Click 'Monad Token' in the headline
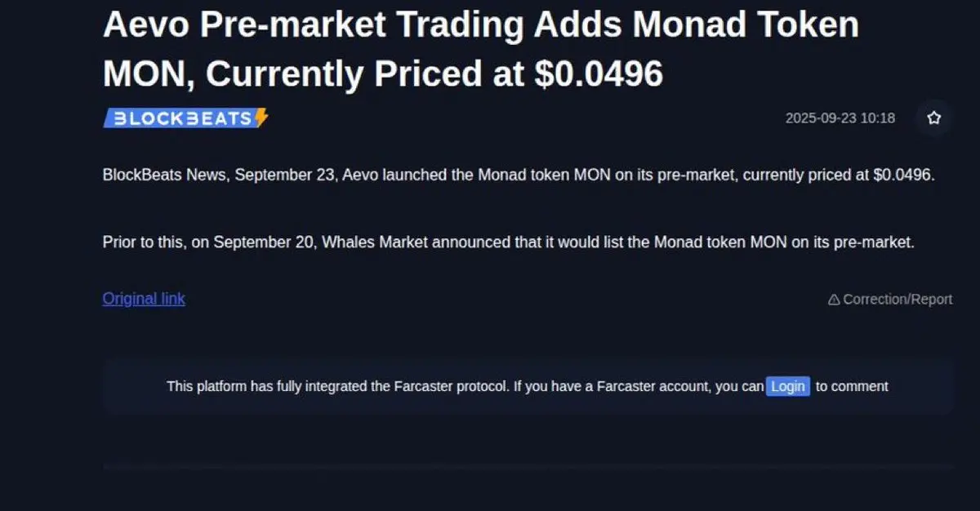 (x=746, y=26)
